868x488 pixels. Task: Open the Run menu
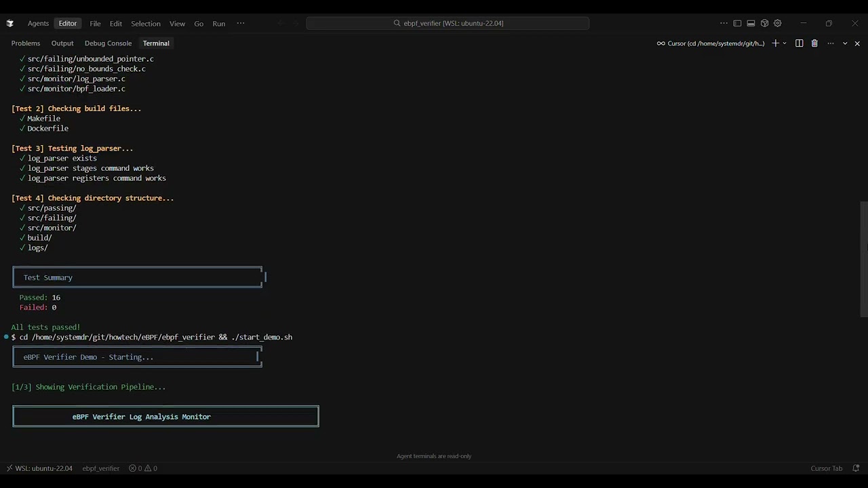(x=218, y=23)
